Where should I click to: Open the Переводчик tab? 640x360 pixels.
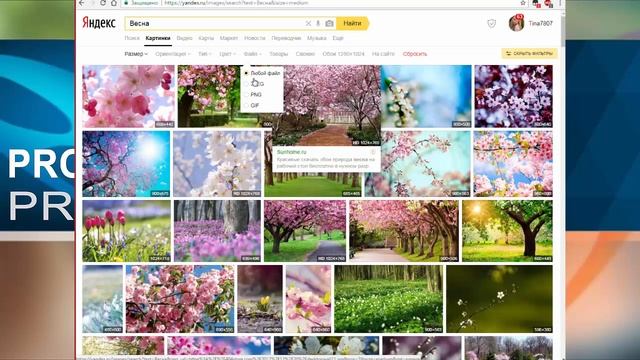click(286, 38)
